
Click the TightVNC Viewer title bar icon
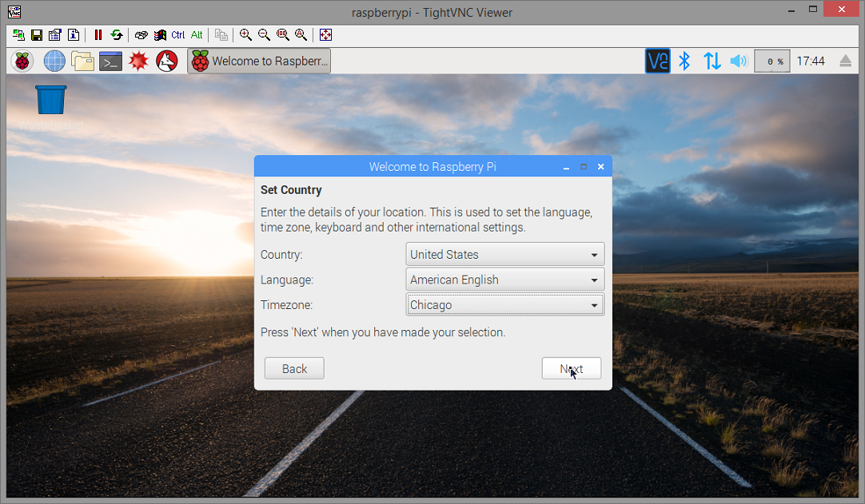click(14, 11)
